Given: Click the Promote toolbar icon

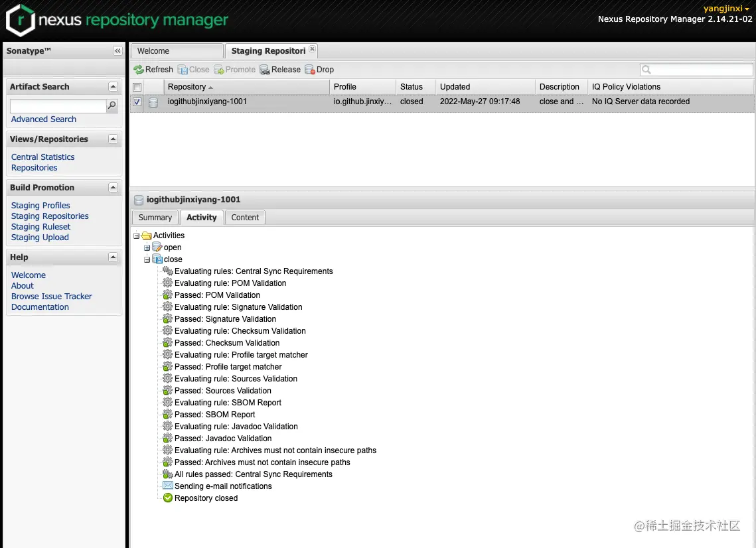Looking at the screenshot, I should tap(219, 70).
